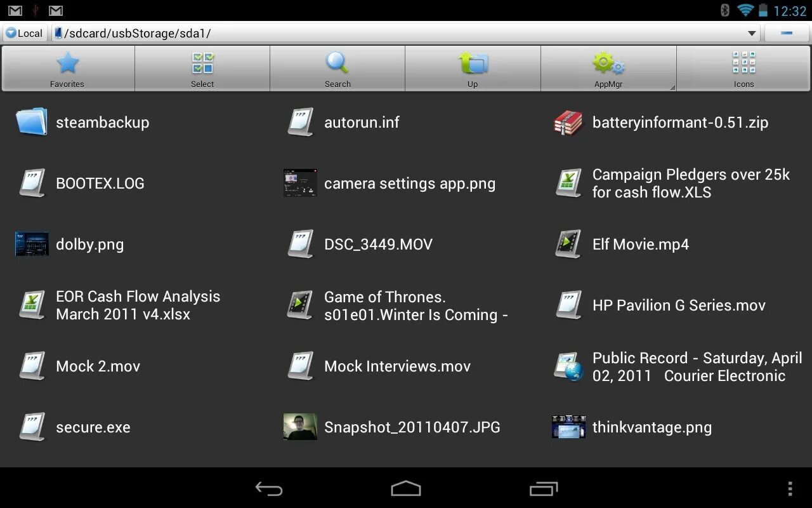Image resolution: width=812 pixels, height=508 pixels.
Task: Open camera settings app.png thumbnail
Action: point(300,183)
